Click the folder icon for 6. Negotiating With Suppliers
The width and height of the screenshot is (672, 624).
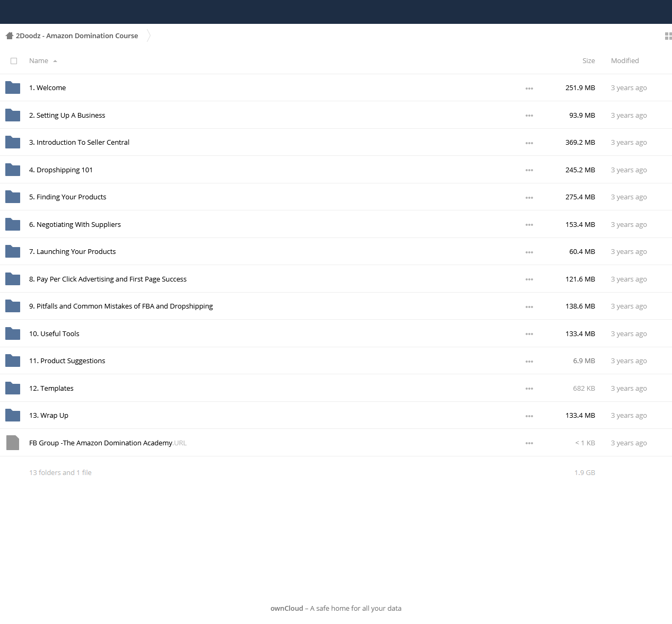[x=13, y=224]
